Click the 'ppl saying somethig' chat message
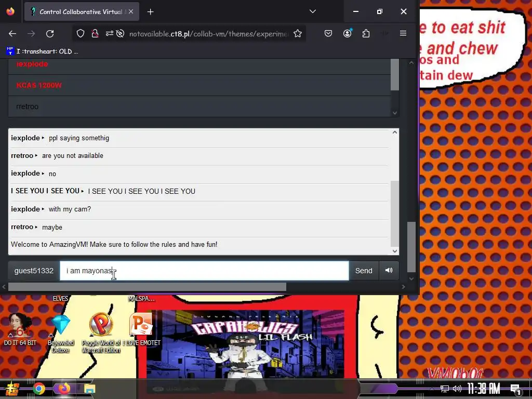This screenshot has width=532, height=399. click(x=79, y=138)
